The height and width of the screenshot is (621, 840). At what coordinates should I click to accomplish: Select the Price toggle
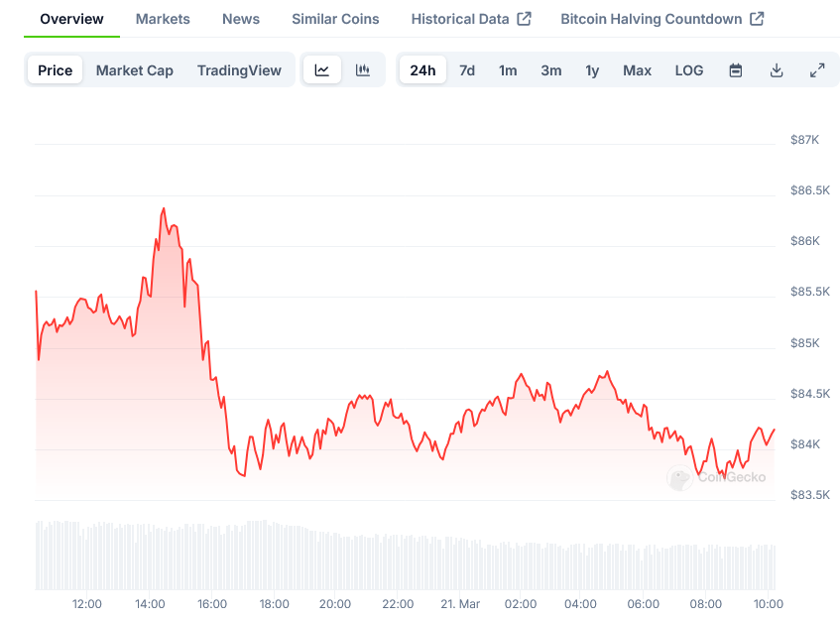point(56,70)
